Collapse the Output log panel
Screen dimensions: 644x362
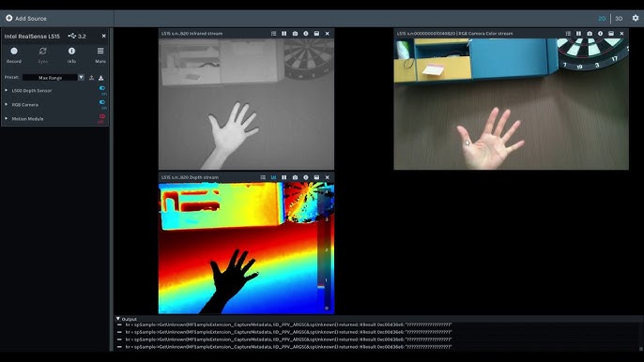coord(118,319)
